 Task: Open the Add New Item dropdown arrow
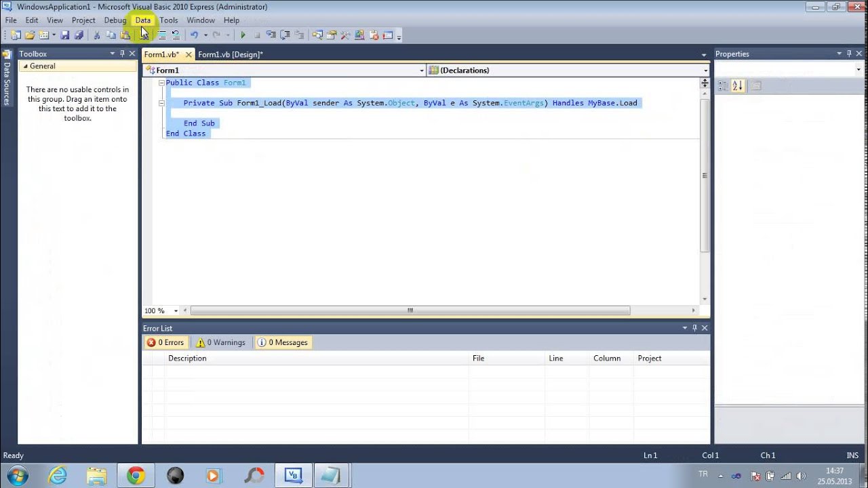click(x=54, y=35)
